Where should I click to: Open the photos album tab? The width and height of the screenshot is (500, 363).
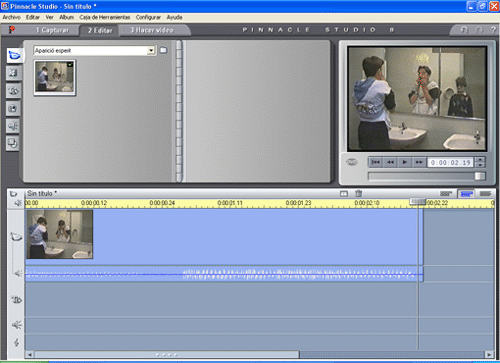click(x=13, y=108)
